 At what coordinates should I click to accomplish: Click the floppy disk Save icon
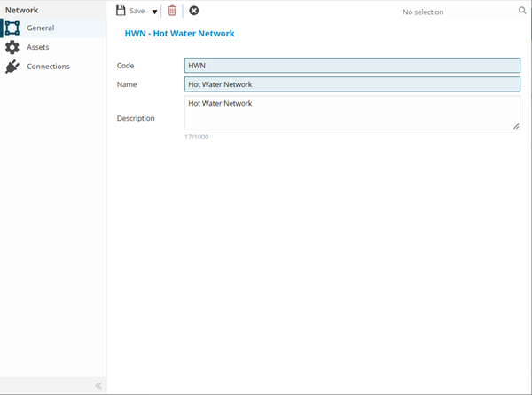121,11
